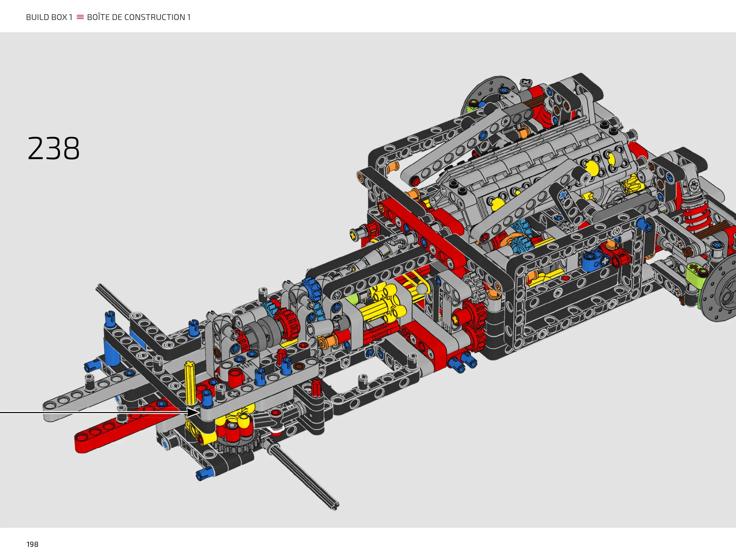This screenshot has width=736, height=560.
Task: Click the step number 238
Action: [x=54, y=148]
